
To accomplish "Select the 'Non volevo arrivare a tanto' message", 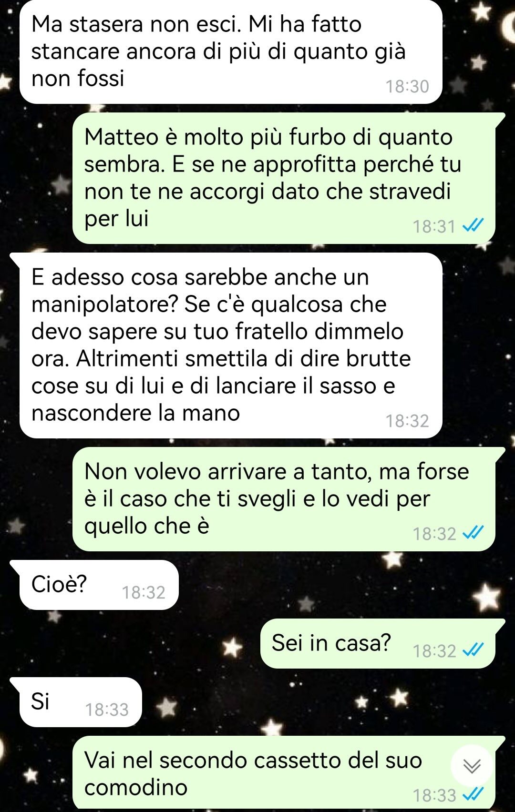I will tap(284, 499).
